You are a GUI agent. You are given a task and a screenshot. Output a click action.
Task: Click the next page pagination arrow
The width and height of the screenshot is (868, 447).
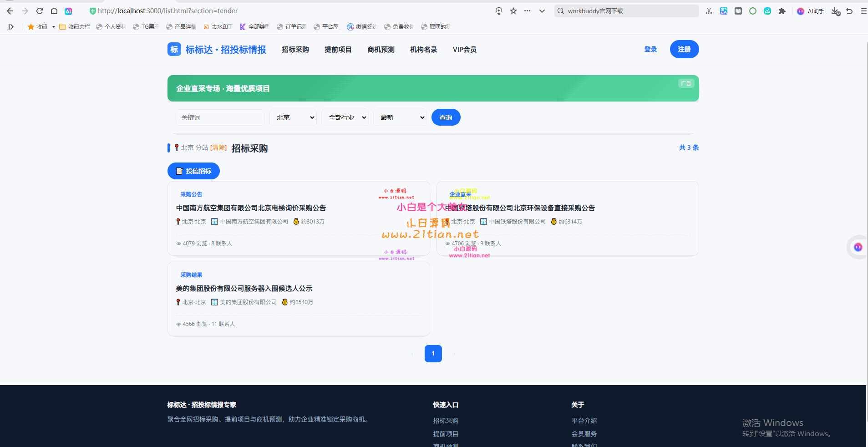(x=454, y=354)
